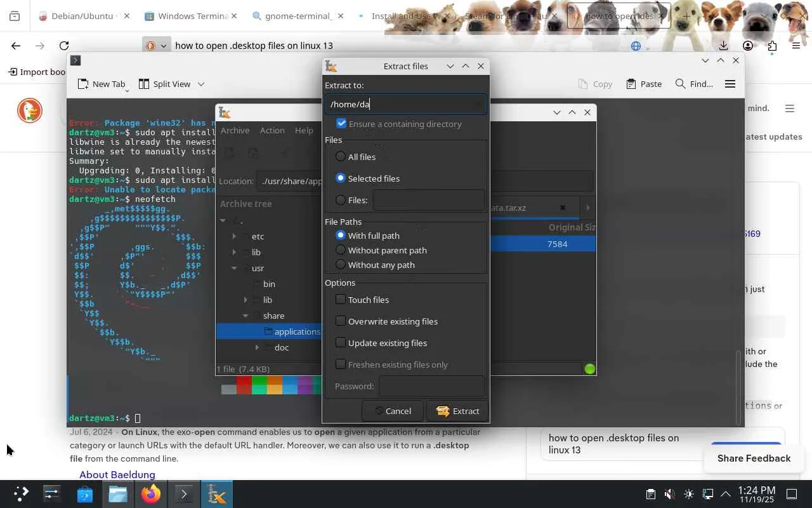Screen dimensions: 812x508
Task: Expand the etc folder in archive tree
Action: (234, 236)
